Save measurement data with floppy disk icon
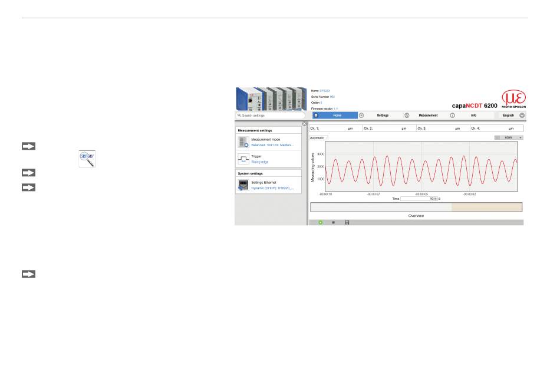This screenshot has height=392, width=560. (x=347, y=222)
